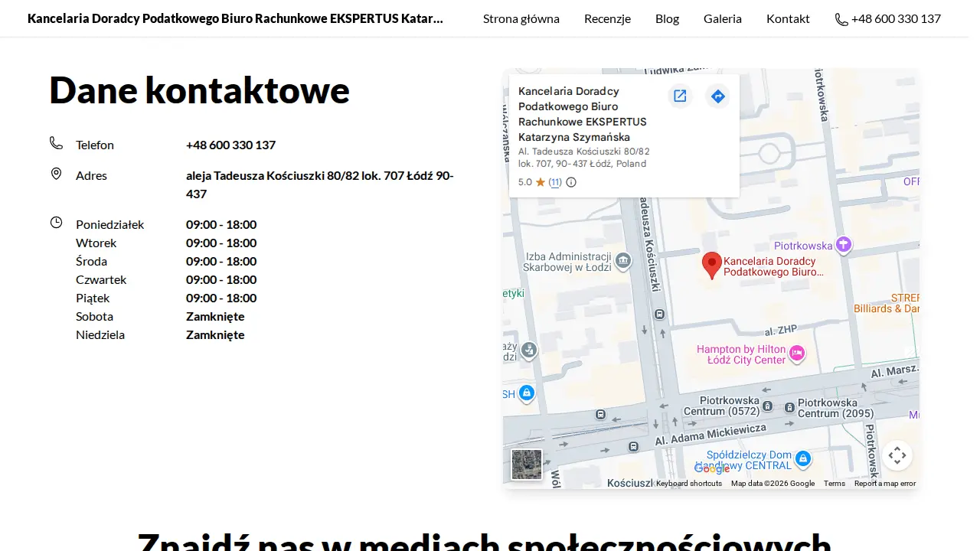
Task: Click the Sobota row Zamknięte text
Action: 215,316
